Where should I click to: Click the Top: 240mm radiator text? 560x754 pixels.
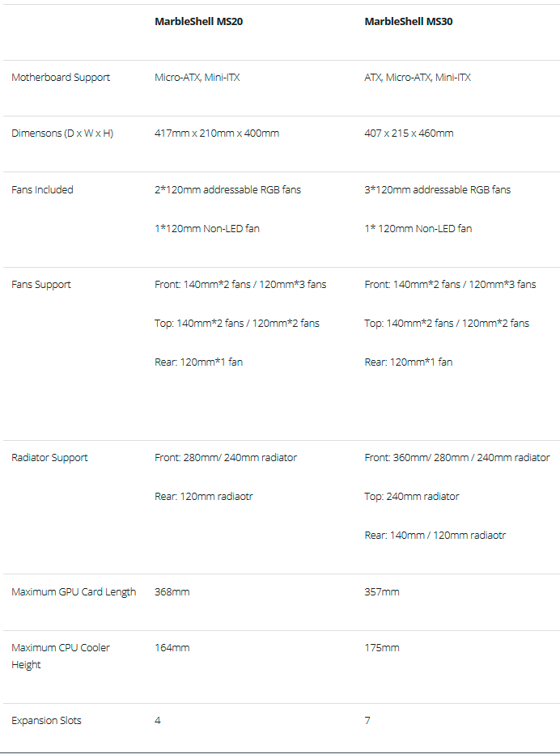click(412, 497)
